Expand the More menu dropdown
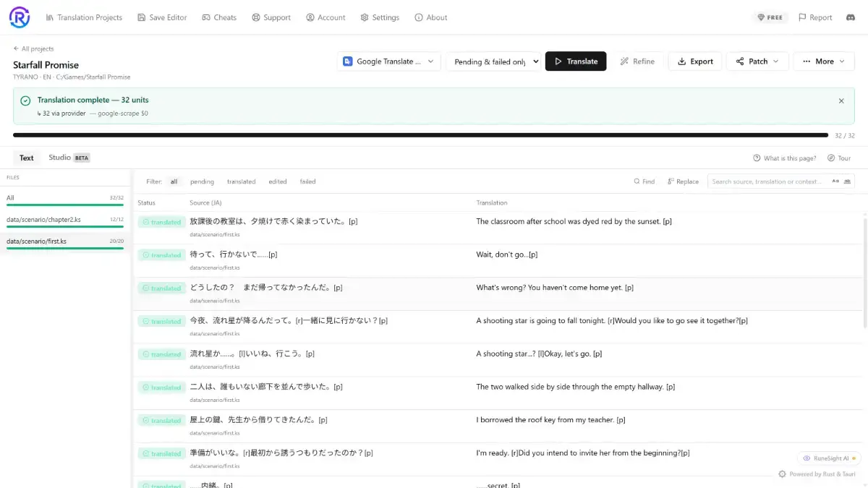868x488 pixels. pos(824,61)
